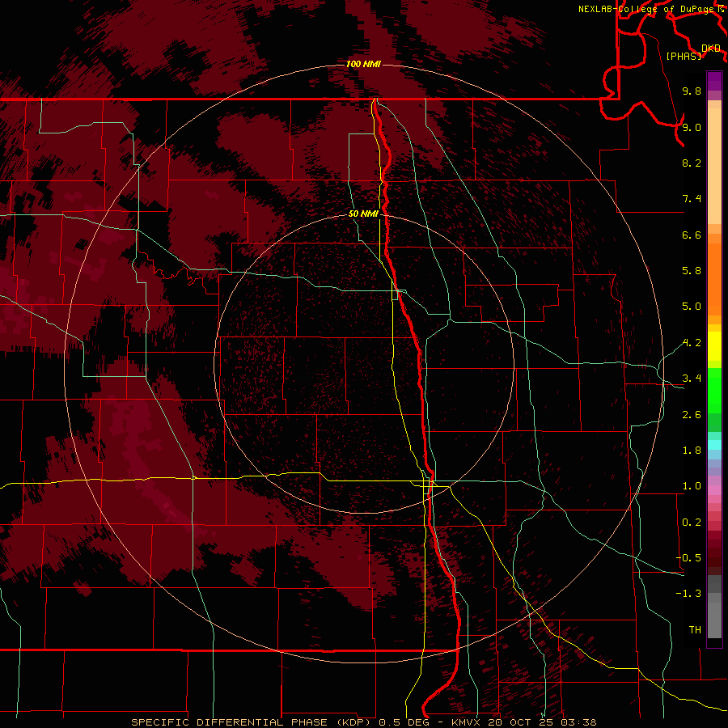Click the 6.6 scale value

coord(692,235)
